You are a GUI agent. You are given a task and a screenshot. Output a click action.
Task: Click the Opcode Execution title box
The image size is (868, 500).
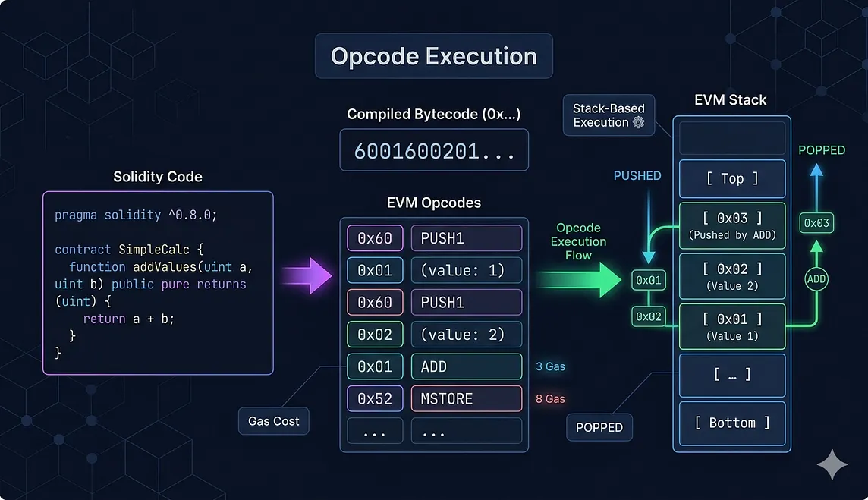[433, 56]
